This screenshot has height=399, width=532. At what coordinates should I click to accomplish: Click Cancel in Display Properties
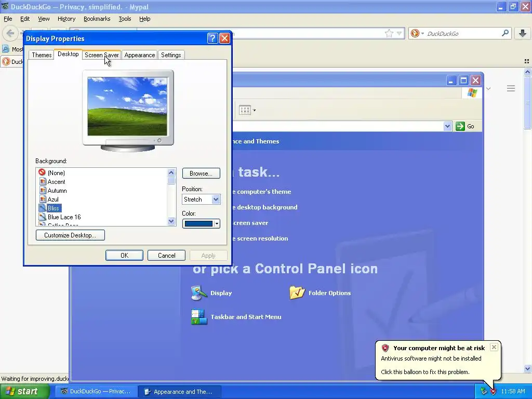(167, 256)
